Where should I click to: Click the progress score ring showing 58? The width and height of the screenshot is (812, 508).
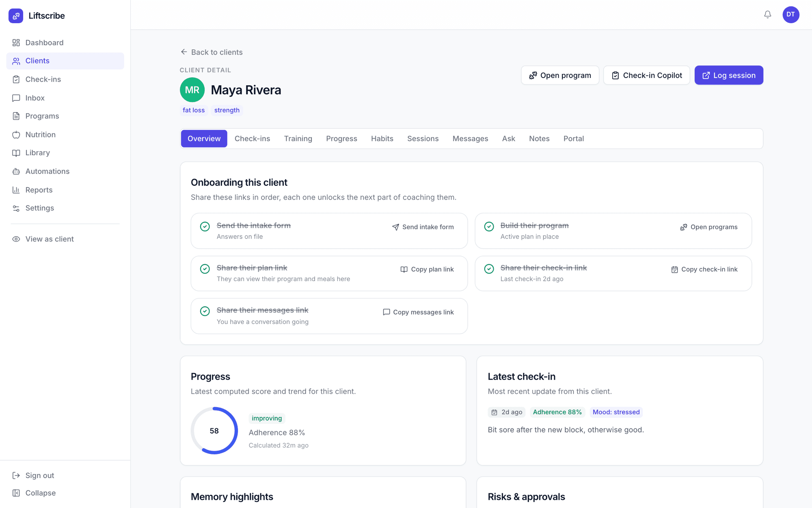(214, 431)
